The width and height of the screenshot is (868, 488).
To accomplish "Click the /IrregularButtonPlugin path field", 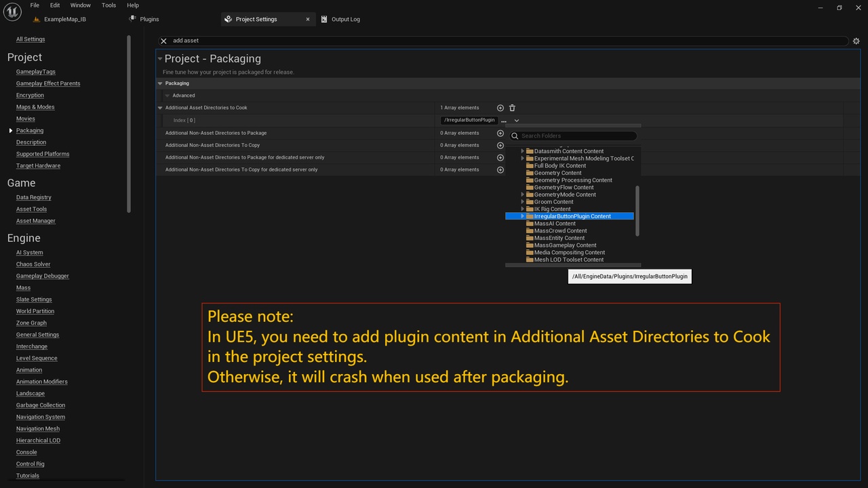I will [469, 120].
